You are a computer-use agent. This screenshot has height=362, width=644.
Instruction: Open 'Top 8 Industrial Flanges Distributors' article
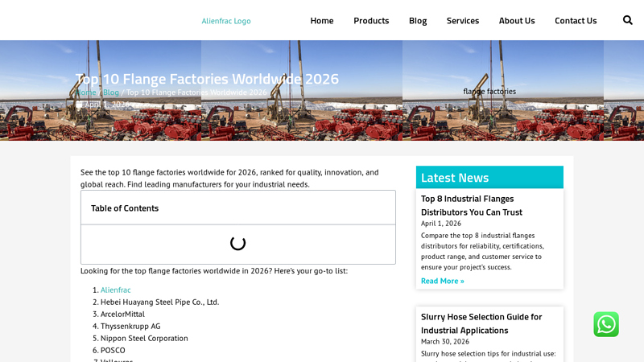[x=471, y=205]
